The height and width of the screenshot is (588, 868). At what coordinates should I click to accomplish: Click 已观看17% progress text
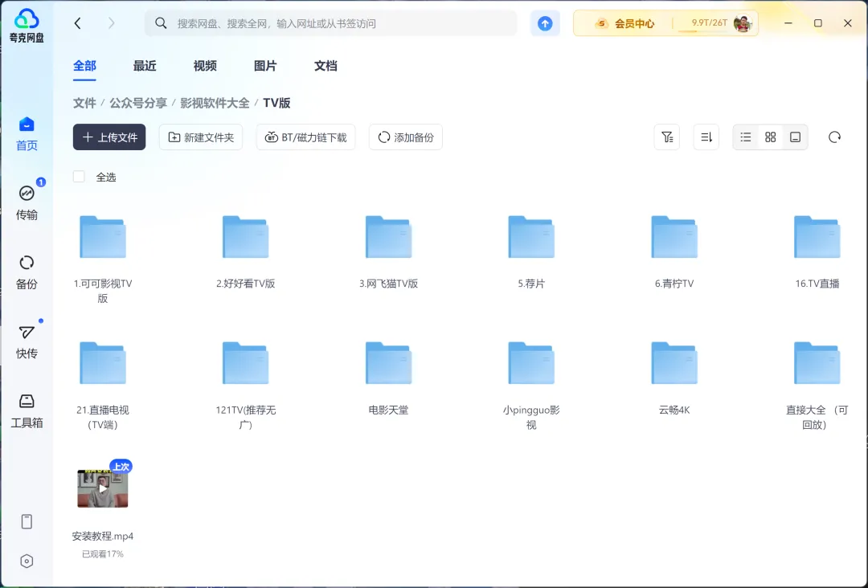103,553
